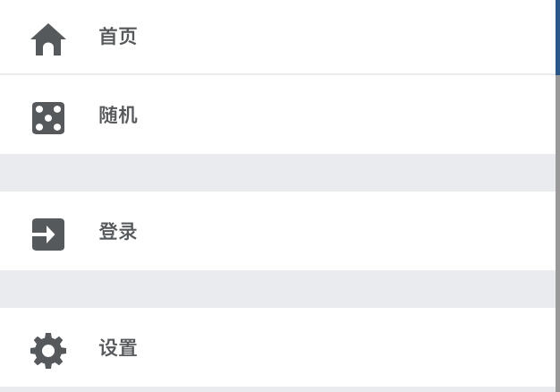560x392 pixels.
Task: Click the house icon beside 首页
Action: click(48, 39)
